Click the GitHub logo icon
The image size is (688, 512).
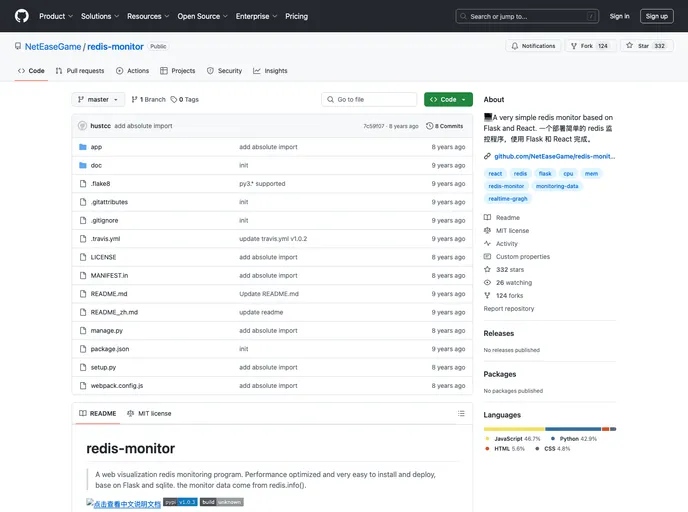point(22,16)
